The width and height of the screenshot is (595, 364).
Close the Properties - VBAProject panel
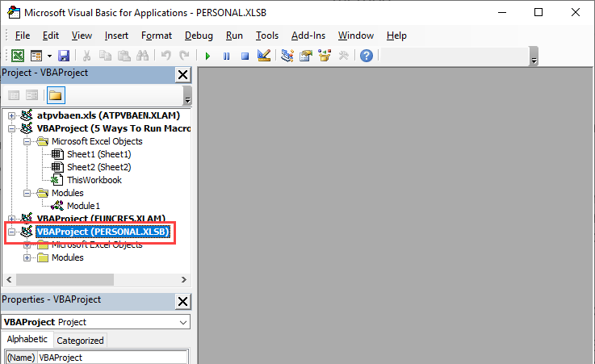coord(183,301)
